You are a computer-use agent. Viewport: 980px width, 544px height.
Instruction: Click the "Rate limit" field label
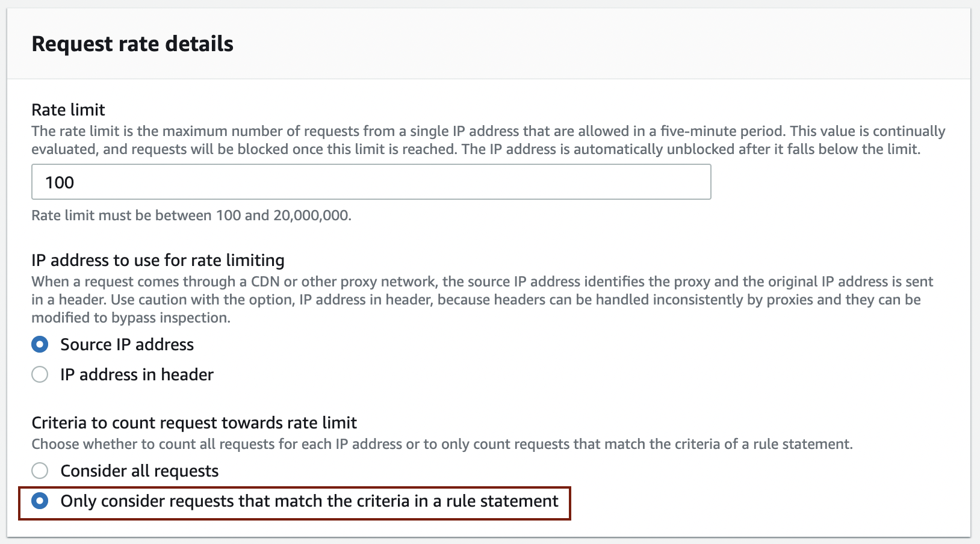(68, 110)
